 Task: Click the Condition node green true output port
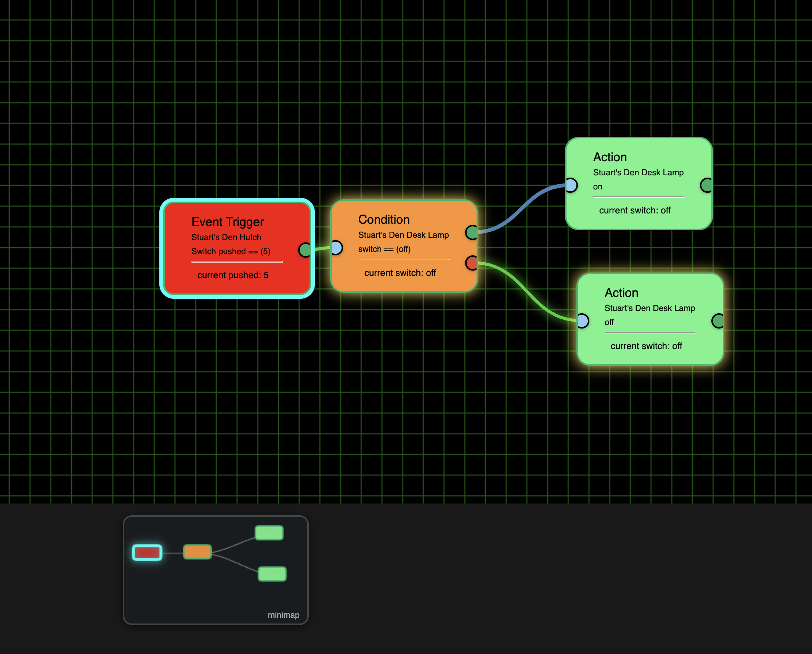[472, 232]
